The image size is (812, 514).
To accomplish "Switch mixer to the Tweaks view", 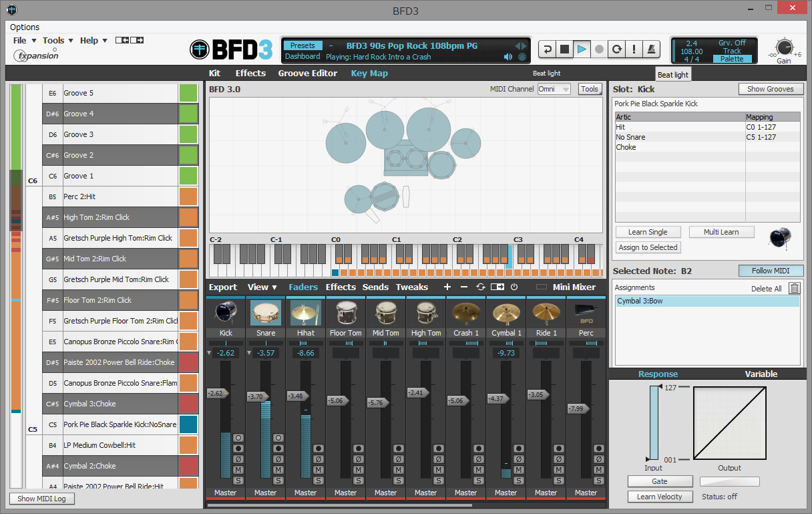I will click(x=412, y=287).
